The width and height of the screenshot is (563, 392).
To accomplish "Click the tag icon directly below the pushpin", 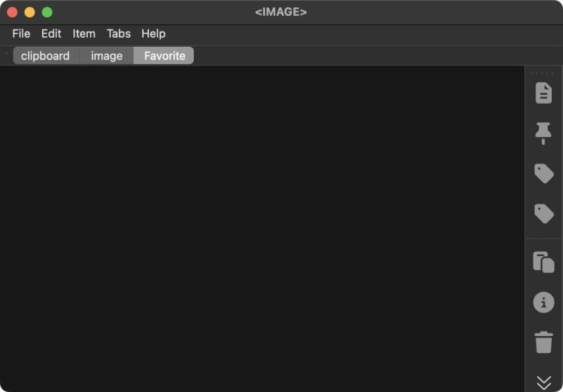I will [x=544, y=173].
